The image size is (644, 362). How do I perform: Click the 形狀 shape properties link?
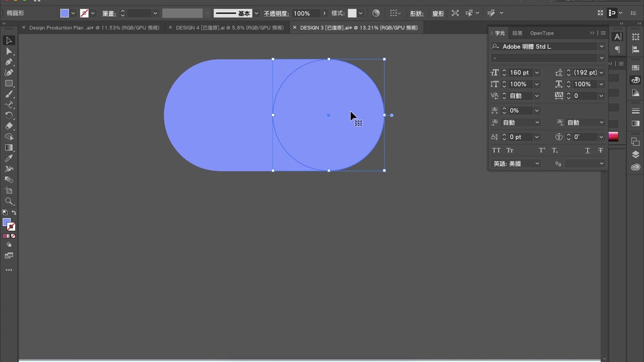[x=416, y=14]
